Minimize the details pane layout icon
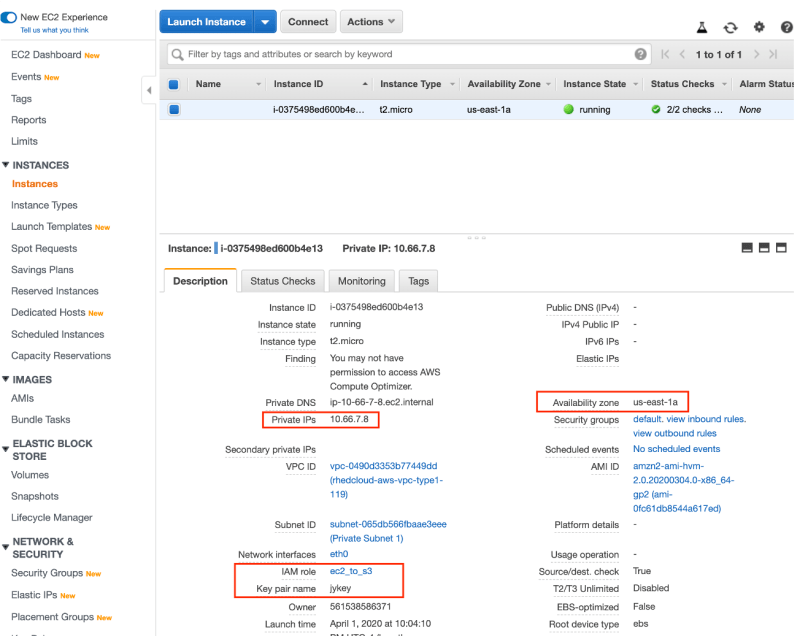Screen dimensions: 800x636 tap(747, 248)
